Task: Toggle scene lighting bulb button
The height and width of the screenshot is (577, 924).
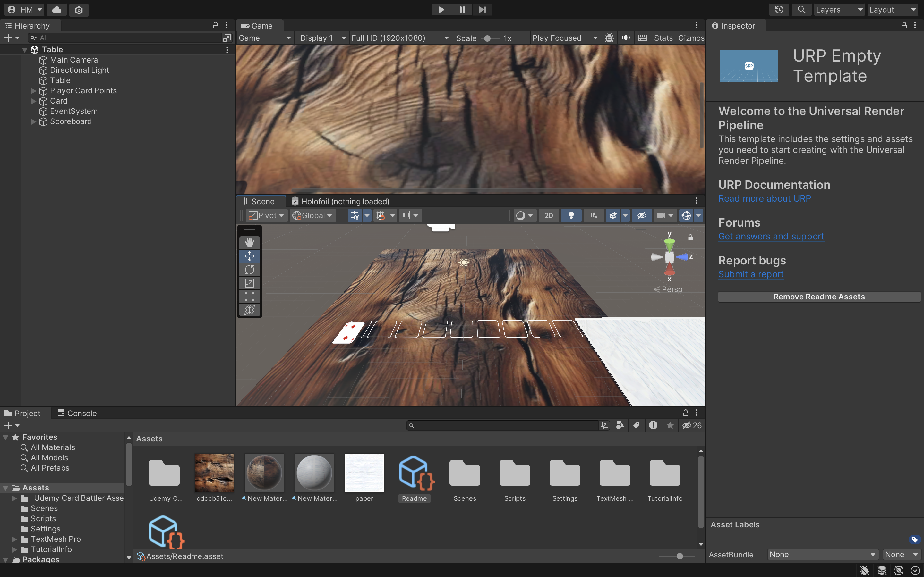Action: (x=571, y=216)
